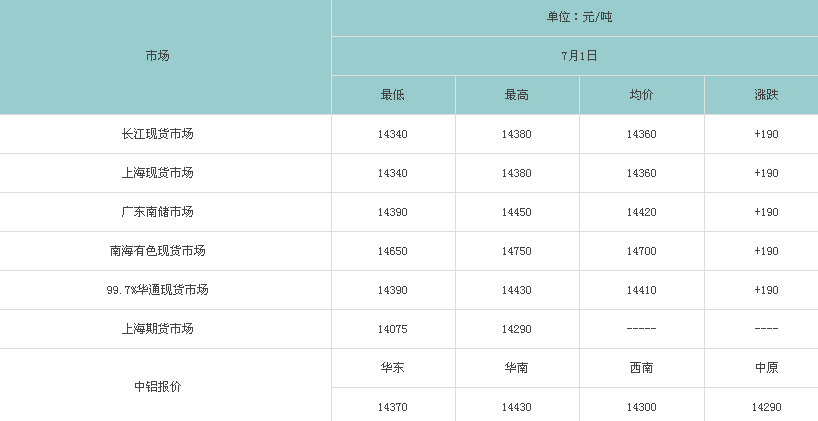Click the 西南 region cell

click(x=641, y=368)
